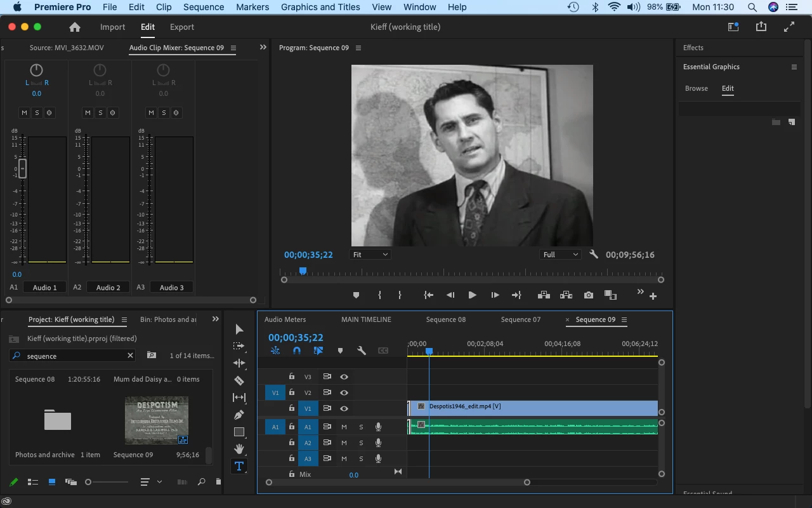Select the Ripple Edit tool
The height and width of the screenshot is (508, 812).
[x=239, y=363]
